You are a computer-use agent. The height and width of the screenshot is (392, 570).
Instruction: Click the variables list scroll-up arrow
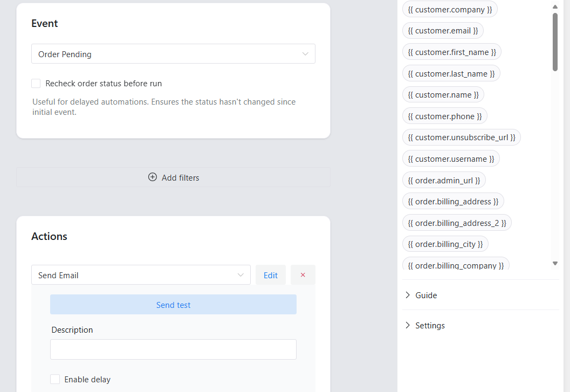coord(555,6)
